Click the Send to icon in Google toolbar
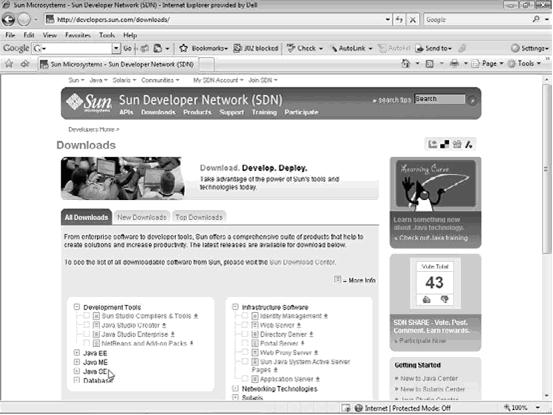This screenshot has width=553, height=415. (419, 49)
